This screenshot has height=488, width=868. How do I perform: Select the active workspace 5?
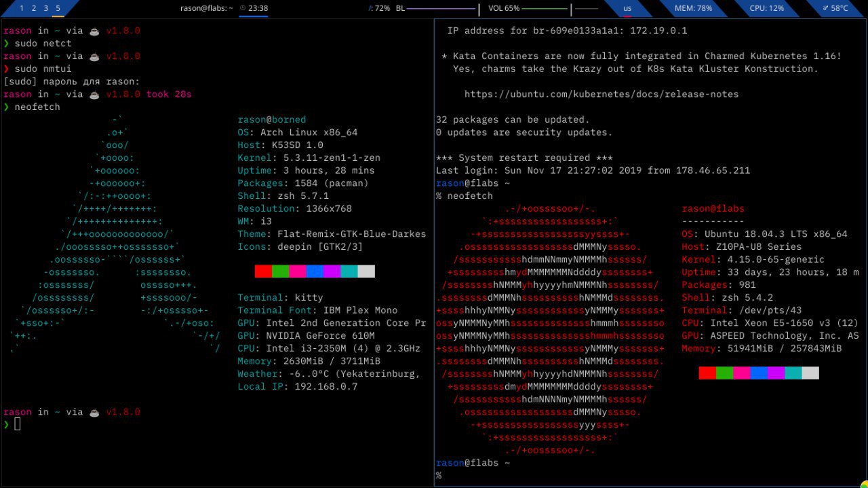[x=58, y=8]
